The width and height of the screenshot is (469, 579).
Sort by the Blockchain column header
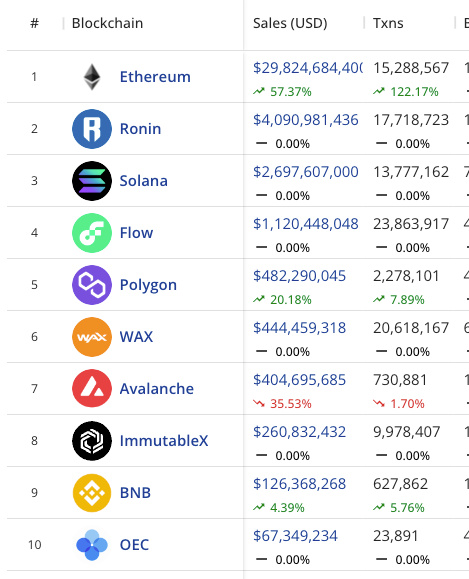[107, 23]
